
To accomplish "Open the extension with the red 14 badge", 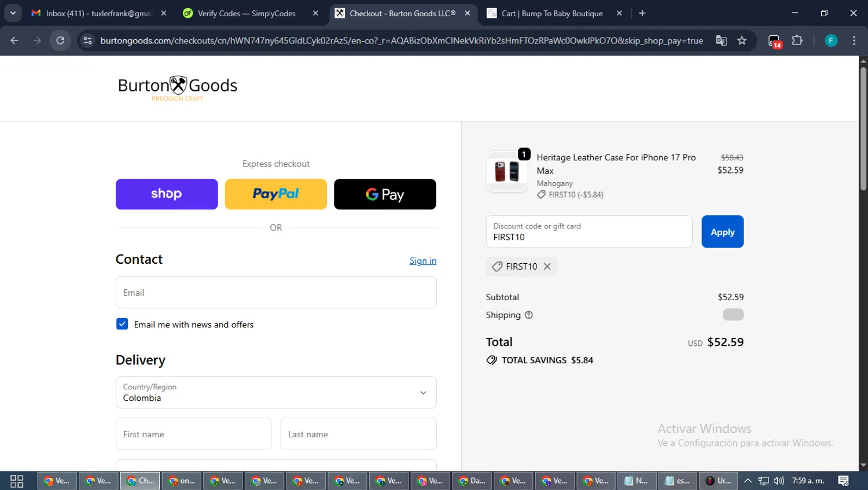I will click(x=775, y=41).
